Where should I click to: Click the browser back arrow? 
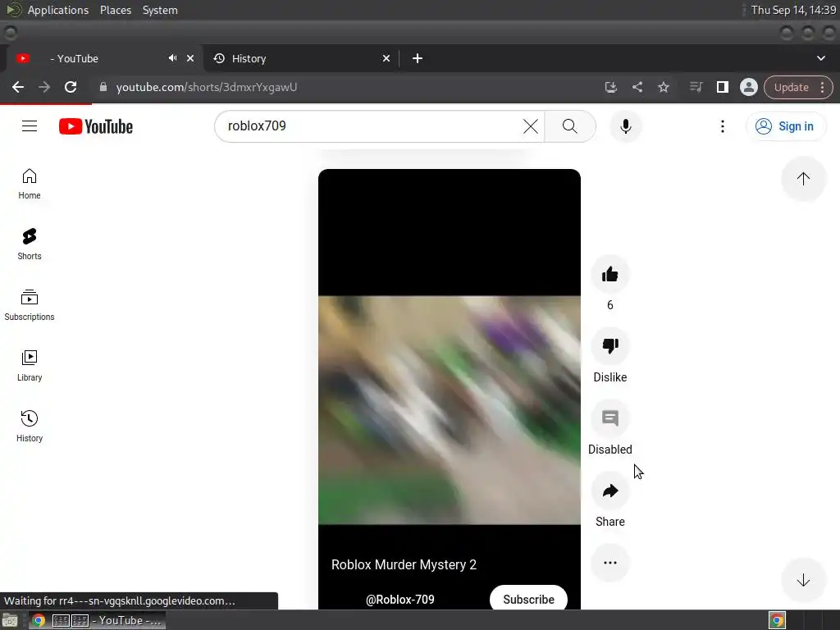(x=18, y=87)
